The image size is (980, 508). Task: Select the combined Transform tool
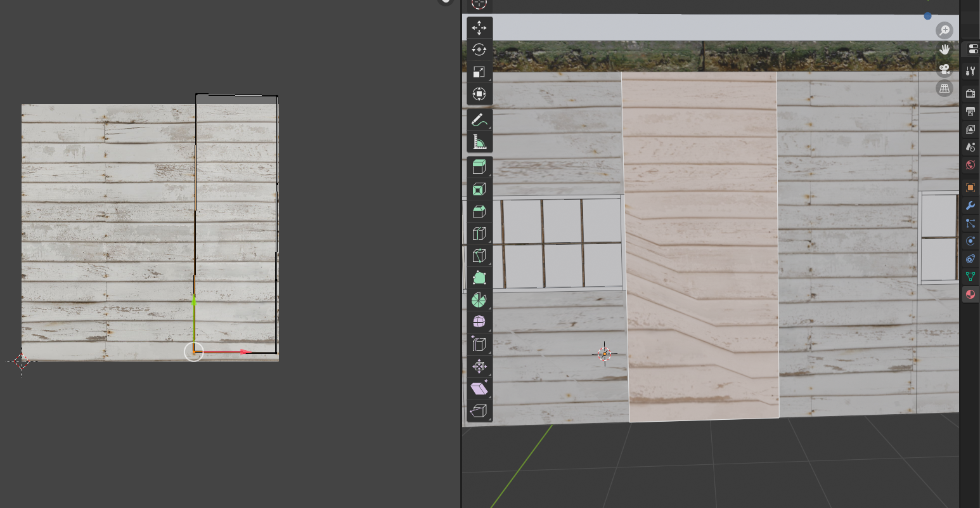tap(479, 94)
